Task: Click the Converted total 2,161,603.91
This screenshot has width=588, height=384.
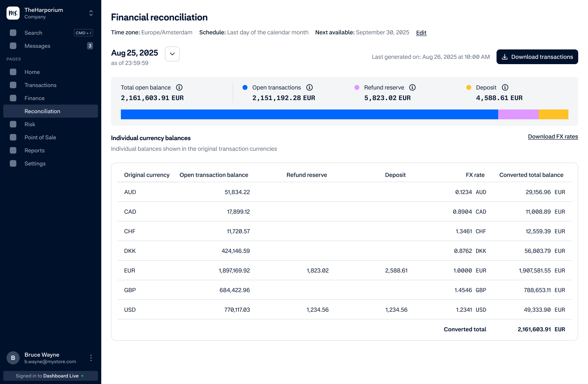Action: click(x=534, y=329)
